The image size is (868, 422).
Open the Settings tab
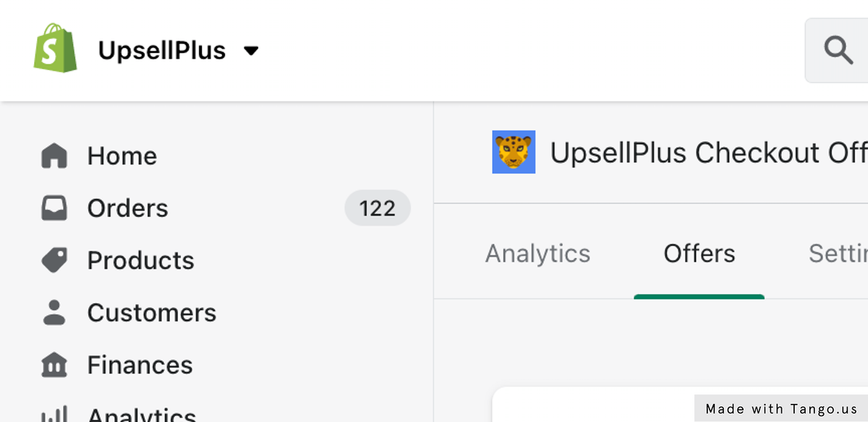pyautogui.click(x=839, y=253)
